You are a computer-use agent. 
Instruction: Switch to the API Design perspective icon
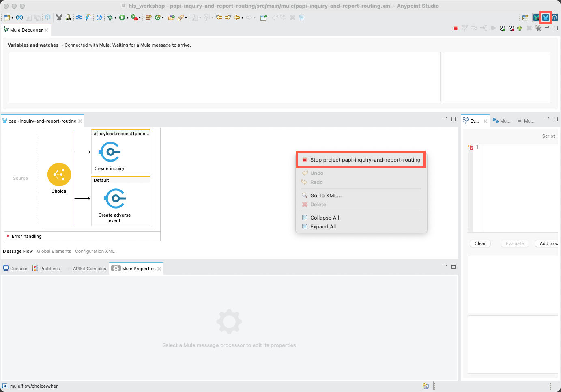pos(555,17)
